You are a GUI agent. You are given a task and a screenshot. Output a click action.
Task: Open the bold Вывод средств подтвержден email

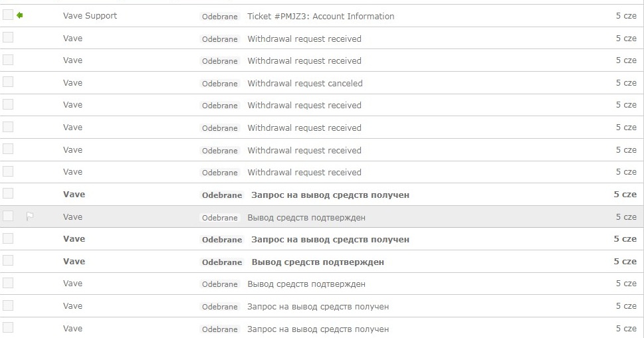click(318, 262)
